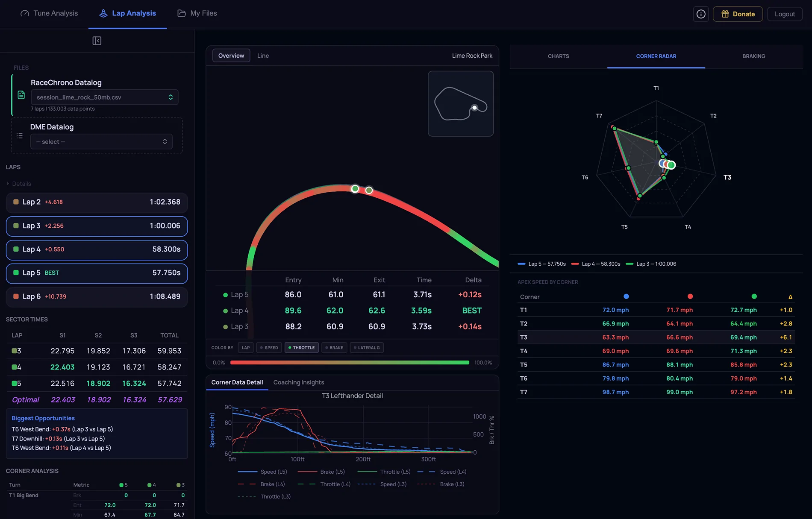Click the gift icon on Donate
The height and width of the screenshot is (519, 812).
pos(725,14)
